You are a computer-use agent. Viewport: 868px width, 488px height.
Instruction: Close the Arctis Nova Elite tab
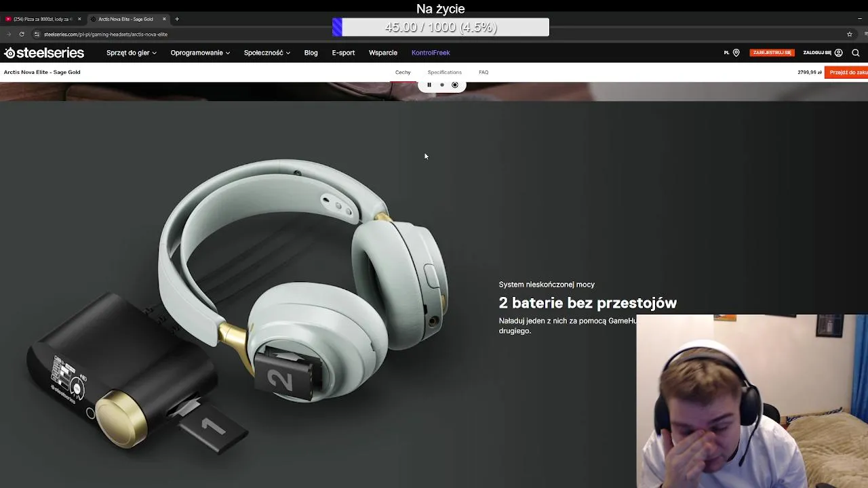[x=164, y=19]
